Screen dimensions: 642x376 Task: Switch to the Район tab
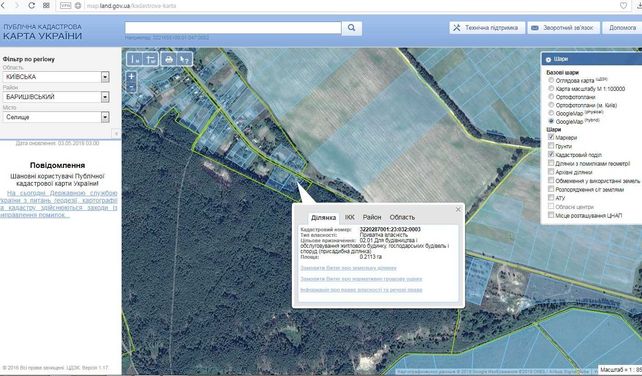[x=372, y=217]
